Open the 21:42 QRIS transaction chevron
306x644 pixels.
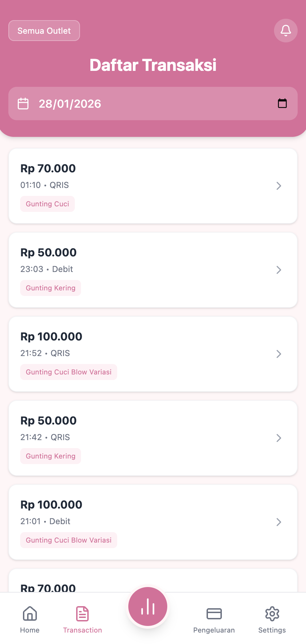279,438
